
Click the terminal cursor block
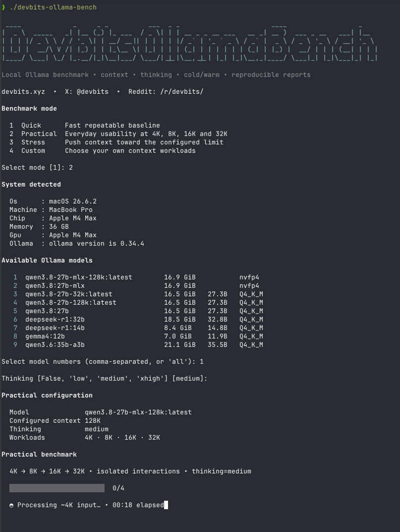[x=166, y=505]
